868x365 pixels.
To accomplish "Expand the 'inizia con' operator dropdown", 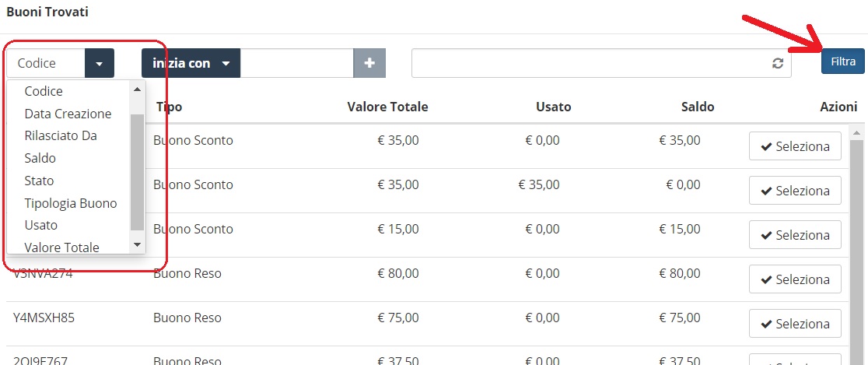I will pyautogui.click(x=191, y=63).
